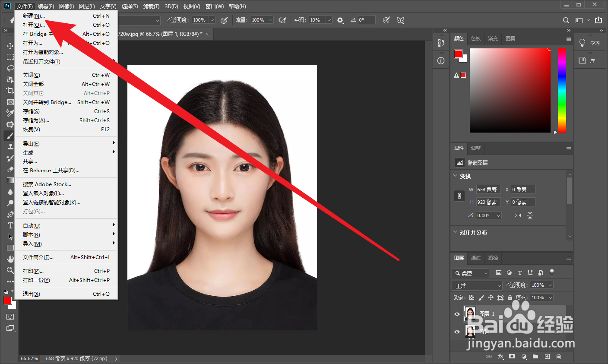The height and width of the screenshot is (364, 608).
Task: Click the delete layer trash icon
Action: (558, 357)
